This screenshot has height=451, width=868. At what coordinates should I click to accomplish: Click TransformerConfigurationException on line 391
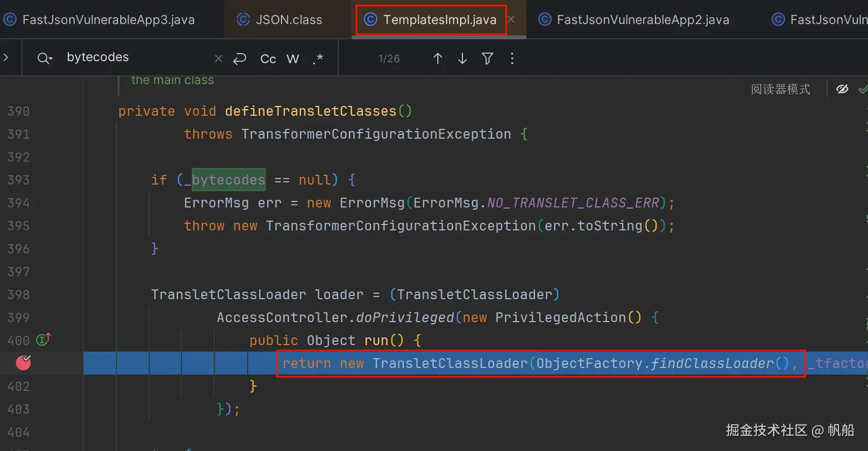click(x=376, y=134)
